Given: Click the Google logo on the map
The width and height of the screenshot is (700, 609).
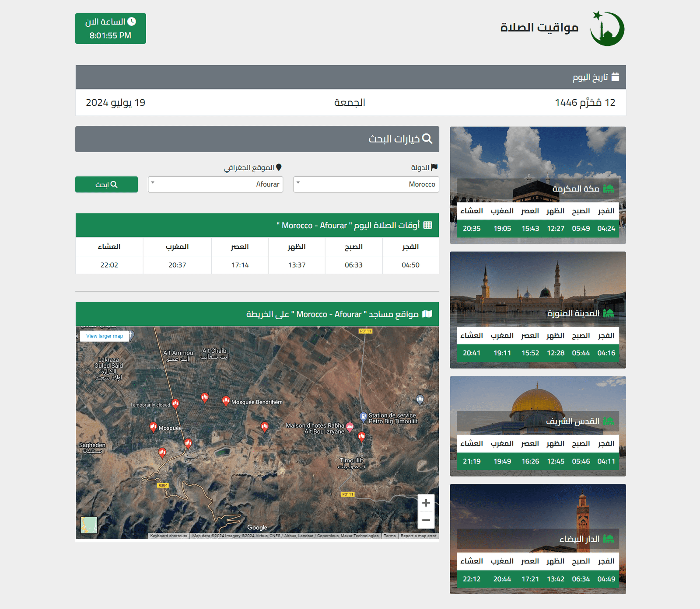Looking at the screenshot, I should coord(257,528).
